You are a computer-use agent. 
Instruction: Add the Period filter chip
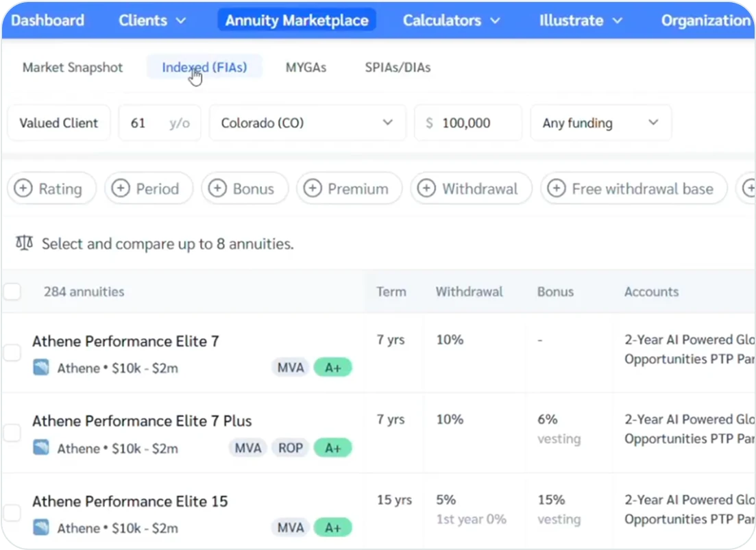(121, 188)
